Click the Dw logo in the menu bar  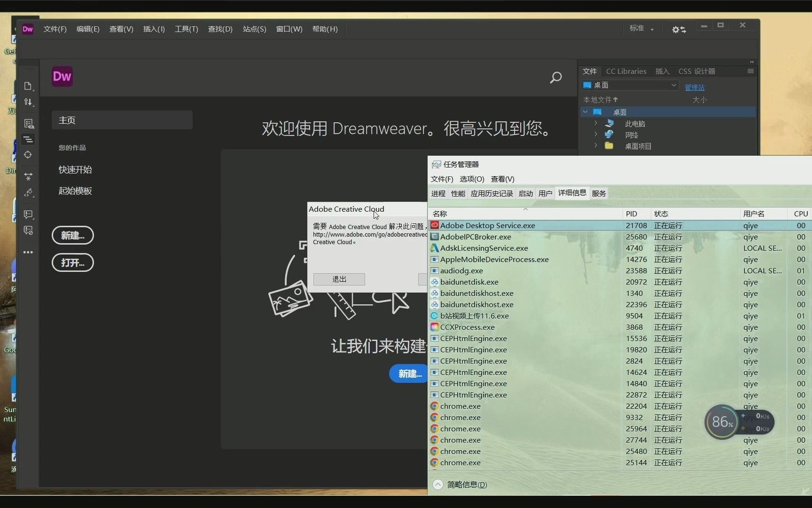point(28,29)
